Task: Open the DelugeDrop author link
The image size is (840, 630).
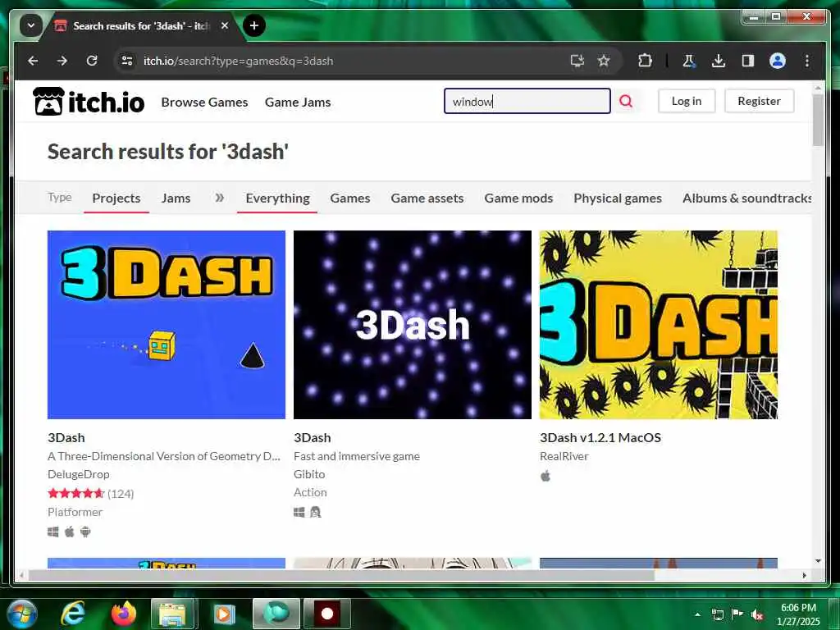Action: click(78, 474)
